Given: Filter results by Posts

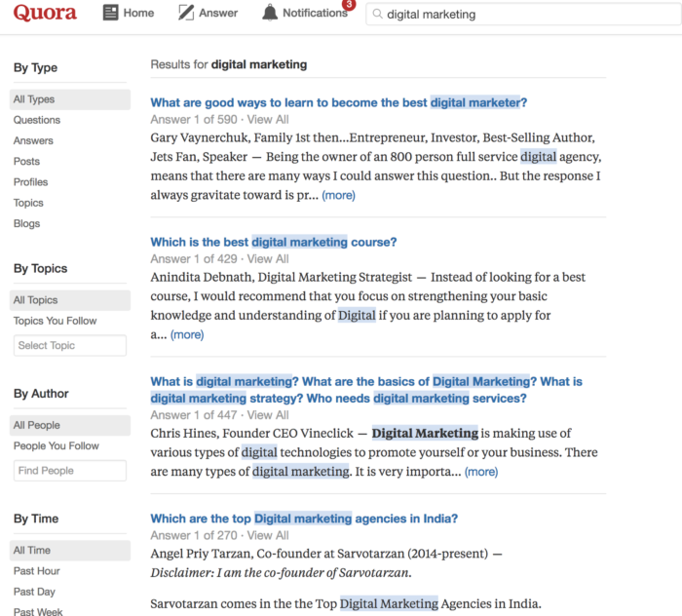Looking at the screenshot, I should coord(26,162).
